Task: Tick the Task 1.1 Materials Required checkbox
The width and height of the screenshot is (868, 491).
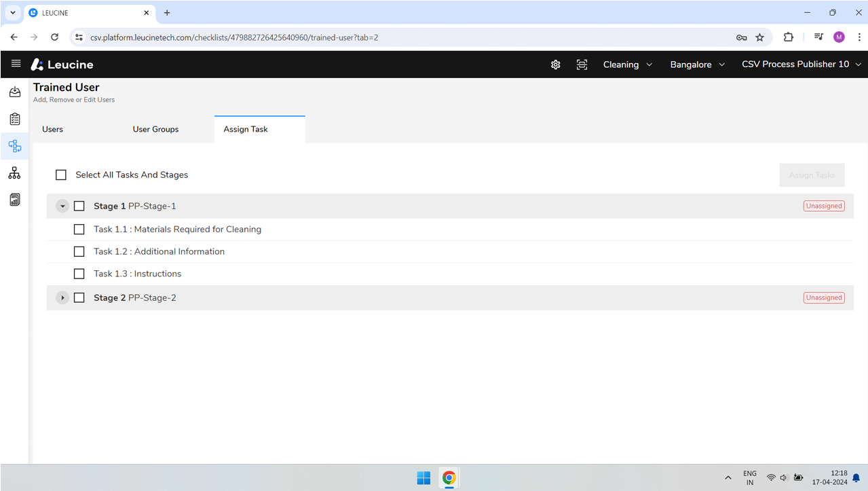Action: click(x=79, y=230)
